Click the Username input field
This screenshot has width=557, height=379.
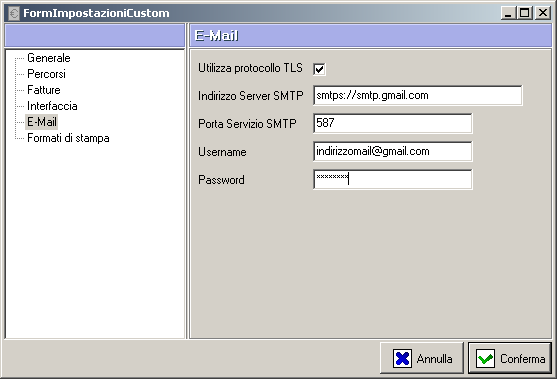click(x=393, y=151)
